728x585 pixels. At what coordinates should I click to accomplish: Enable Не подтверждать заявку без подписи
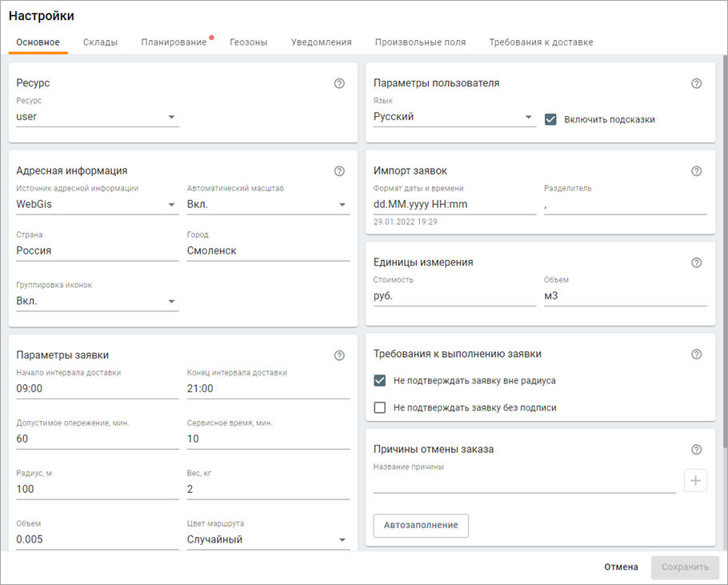click(380, 407)
